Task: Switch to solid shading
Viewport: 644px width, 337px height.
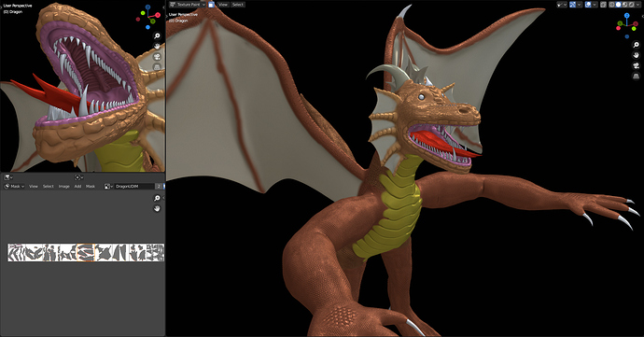Action: 618,5
